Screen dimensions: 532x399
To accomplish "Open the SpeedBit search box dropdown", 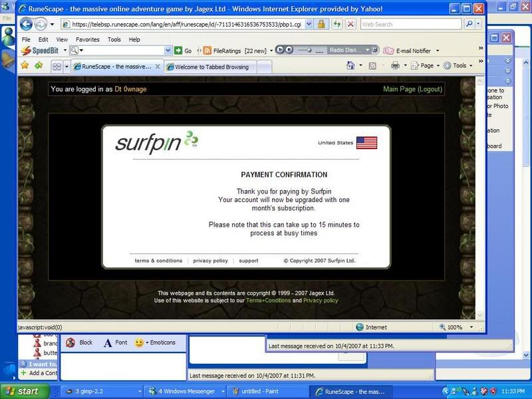I will [x=168, y=51].
